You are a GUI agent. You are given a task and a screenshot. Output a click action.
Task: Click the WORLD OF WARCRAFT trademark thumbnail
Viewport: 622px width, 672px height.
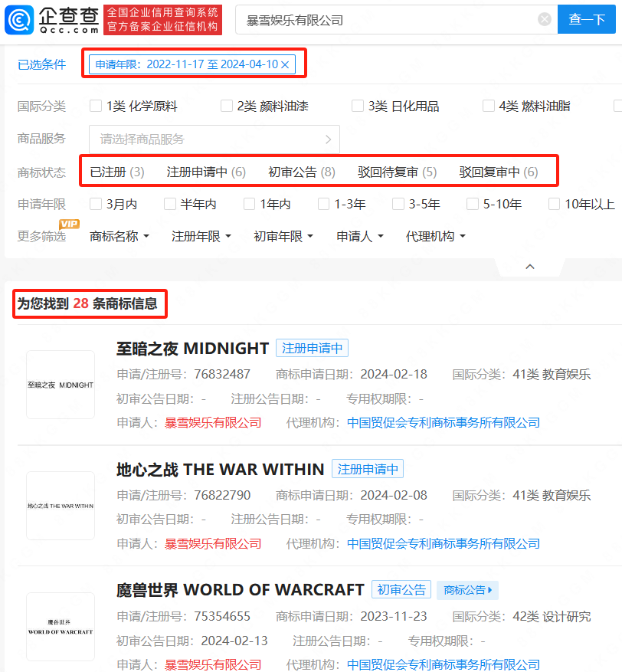click(61, 627)
